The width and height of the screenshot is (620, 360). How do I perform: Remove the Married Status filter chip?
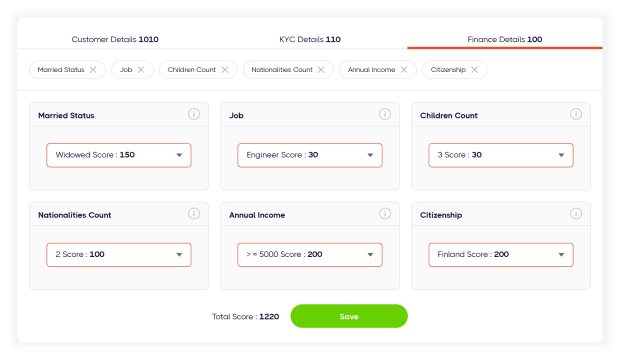click(x=93, y=70)
